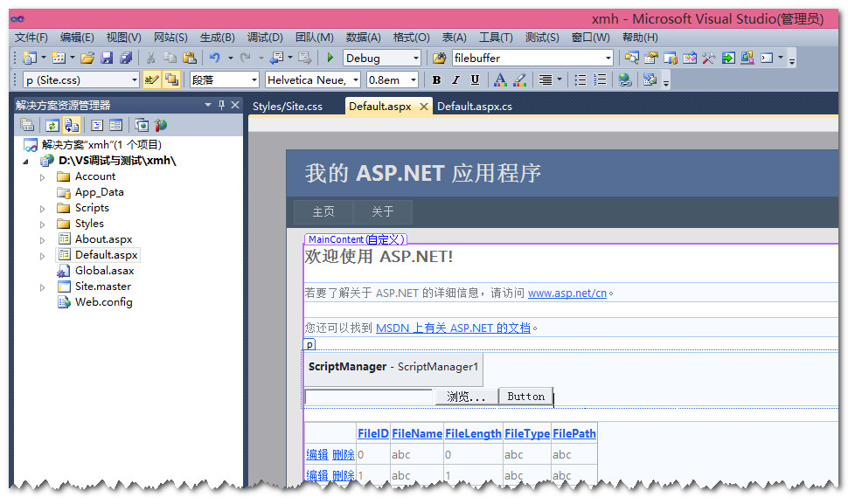Click the Convert to Hyperlink globe icon
The height and width of the screenshot is (504, 848).
pos(626,80)
